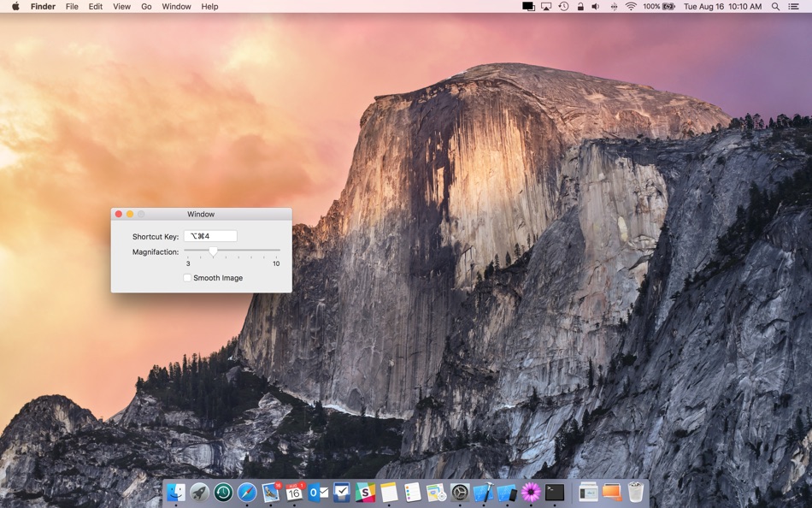The image size is (812, 508).
Task: Open the Go menu
Action: coord(146,6)
